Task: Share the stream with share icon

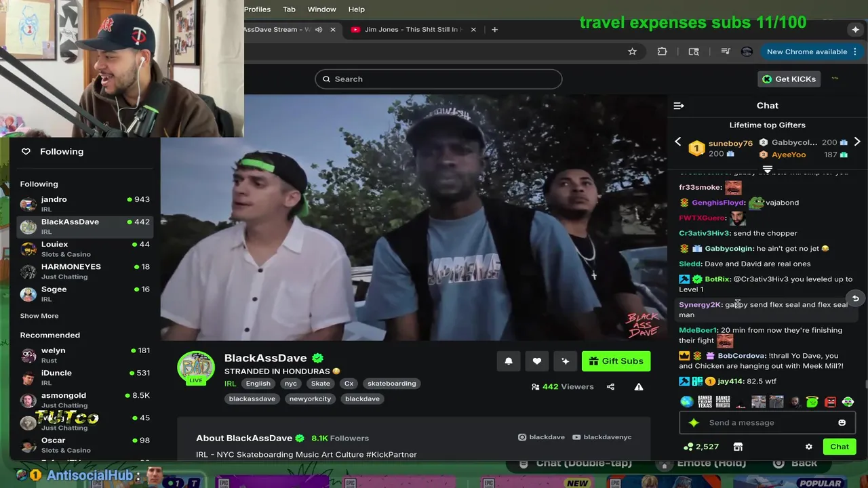Action: [610, 387]
